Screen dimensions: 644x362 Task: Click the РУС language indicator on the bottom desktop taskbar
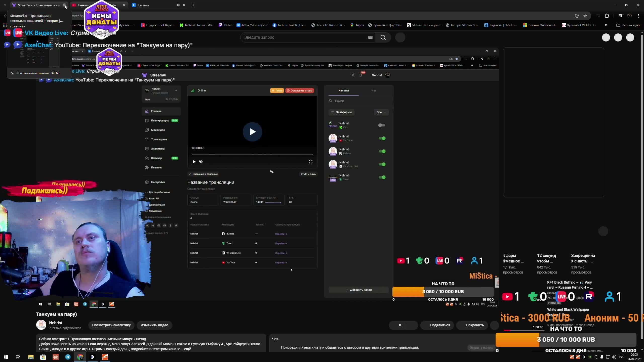(x=621, y=357)
